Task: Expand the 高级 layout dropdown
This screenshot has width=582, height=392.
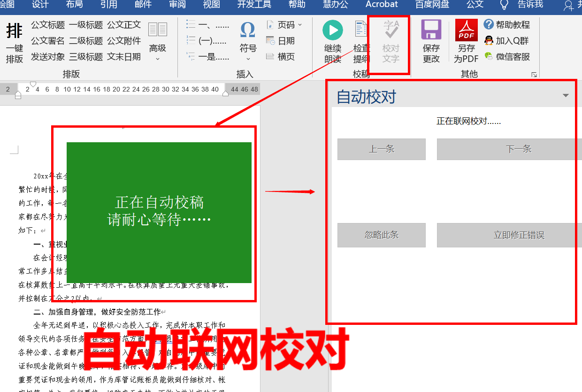Action: tap(158, 42)
